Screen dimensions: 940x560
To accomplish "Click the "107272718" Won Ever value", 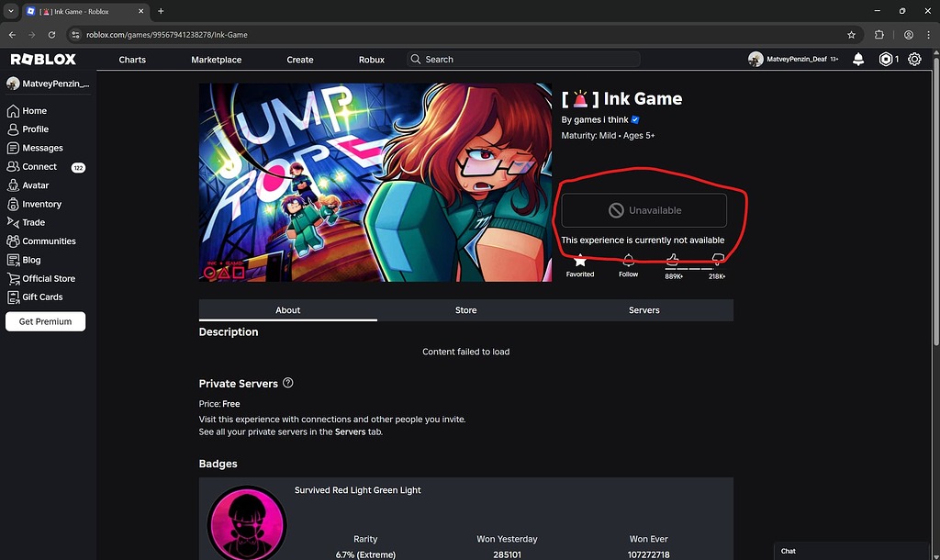I will pos(648,554).
